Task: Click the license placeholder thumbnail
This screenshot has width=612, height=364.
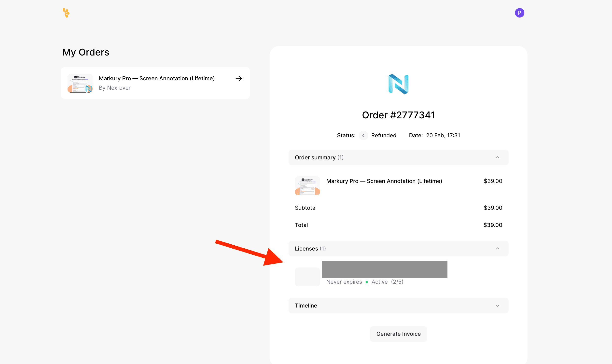Action: point(307,277)
